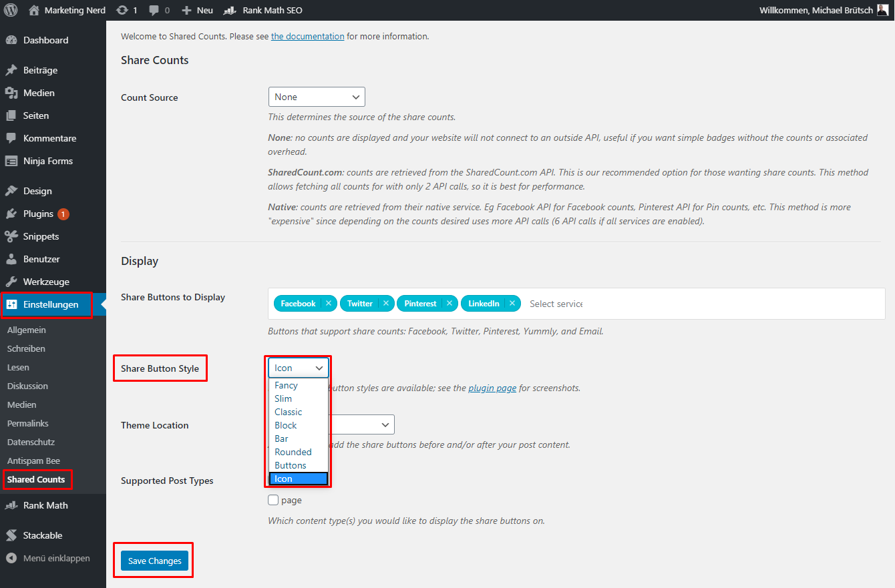The width and height of the screenshot is (895, 588).
Task: Click the Medien media icon
Action: click(x=11, y=93)
